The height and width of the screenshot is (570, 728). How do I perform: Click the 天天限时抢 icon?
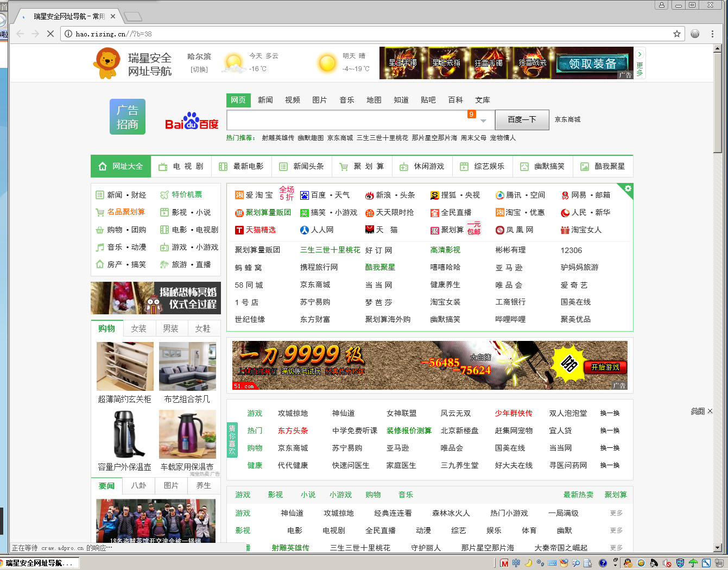(x=370, y=213)
